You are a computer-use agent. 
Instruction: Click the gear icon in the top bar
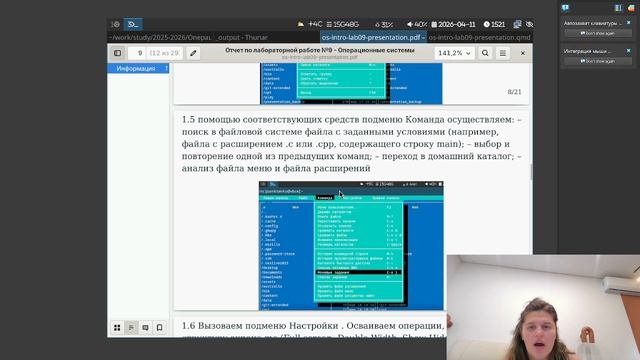point(116,24)
